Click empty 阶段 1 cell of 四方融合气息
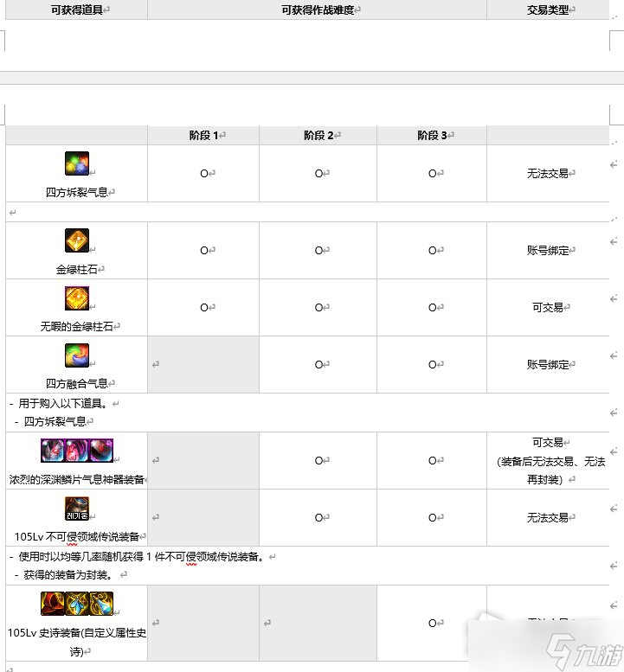The image size is (624, 672). [203, 365]
